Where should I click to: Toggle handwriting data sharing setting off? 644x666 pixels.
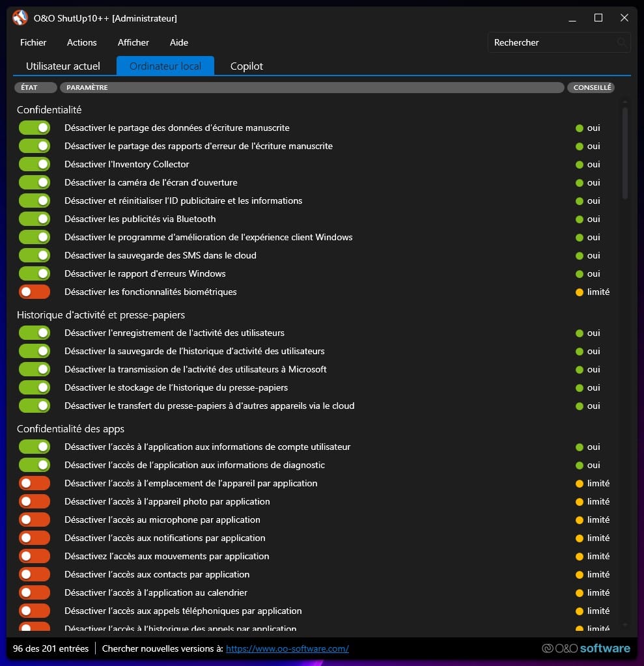[x=35, y=128]
